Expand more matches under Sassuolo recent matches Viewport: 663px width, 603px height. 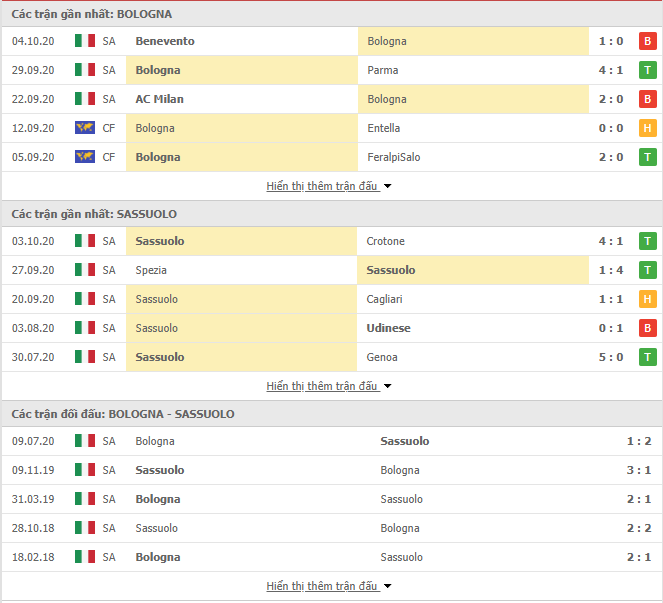[329, 386]
